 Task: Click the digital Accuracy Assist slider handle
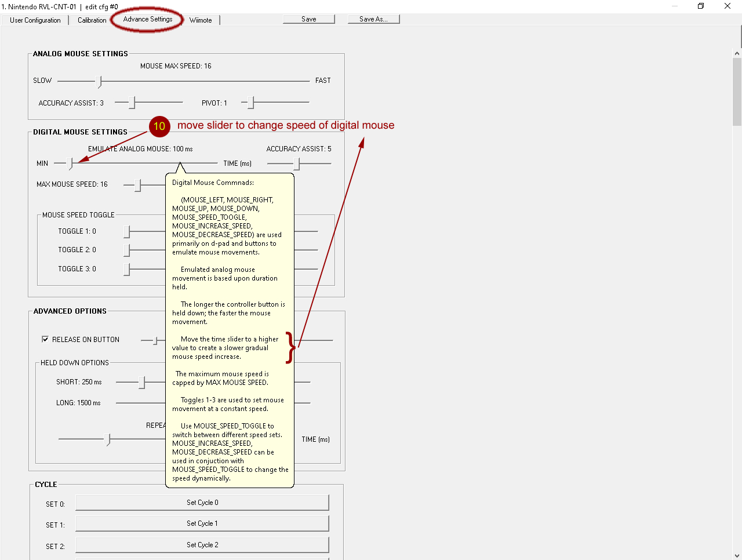pyautogui.click(x=297, y=164)
